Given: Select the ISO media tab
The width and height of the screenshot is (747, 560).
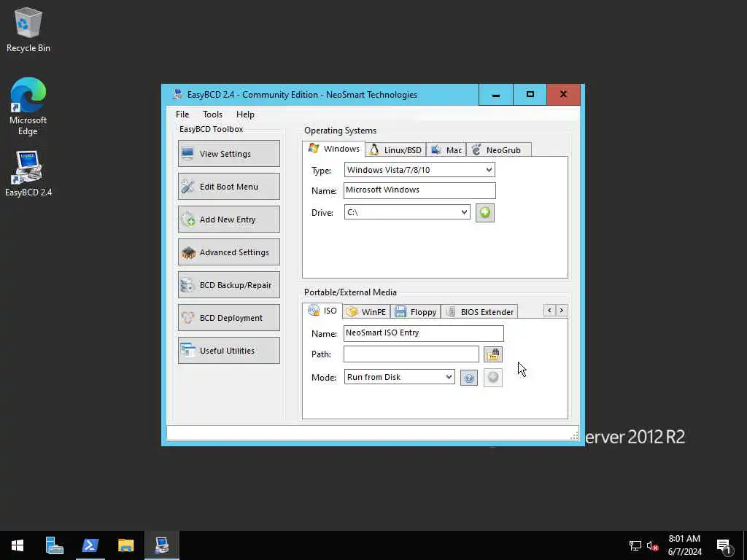Looking at the screenshot, I should tap(322, 311).
